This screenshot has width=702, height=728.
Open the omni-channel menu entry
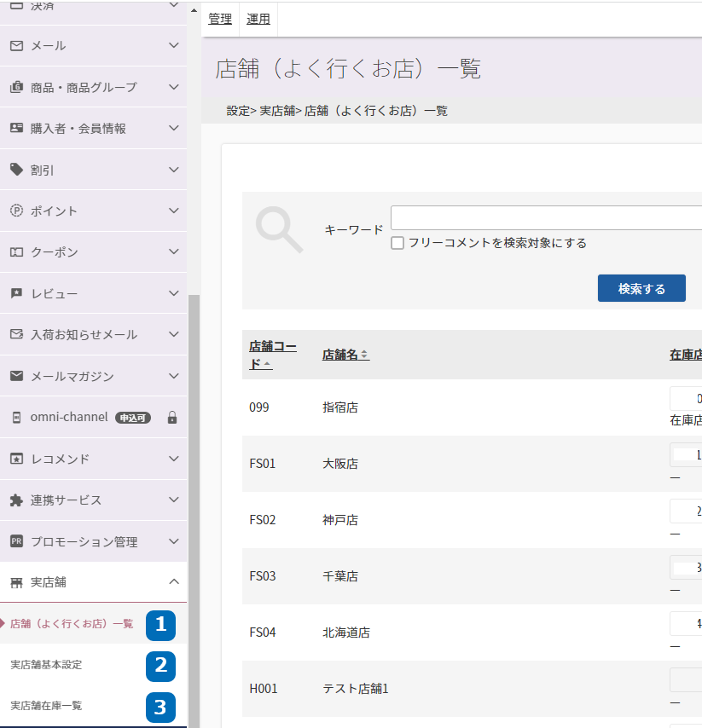click(69, 417)
